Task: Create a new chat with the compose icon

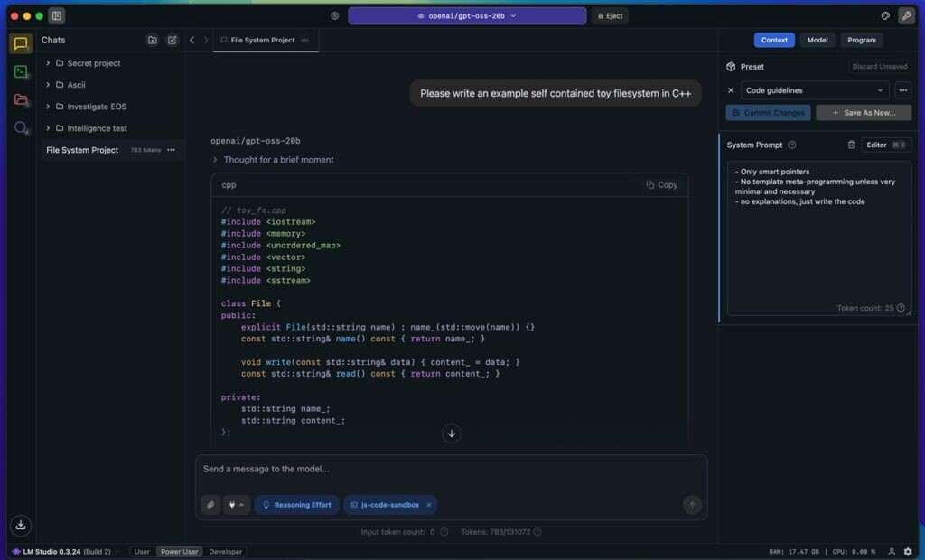Action: [172, 40]
